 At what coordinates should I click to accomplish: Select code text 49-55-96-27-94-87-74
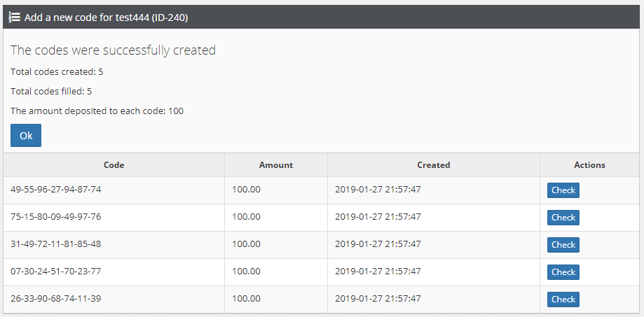click(x=56, y=190)
